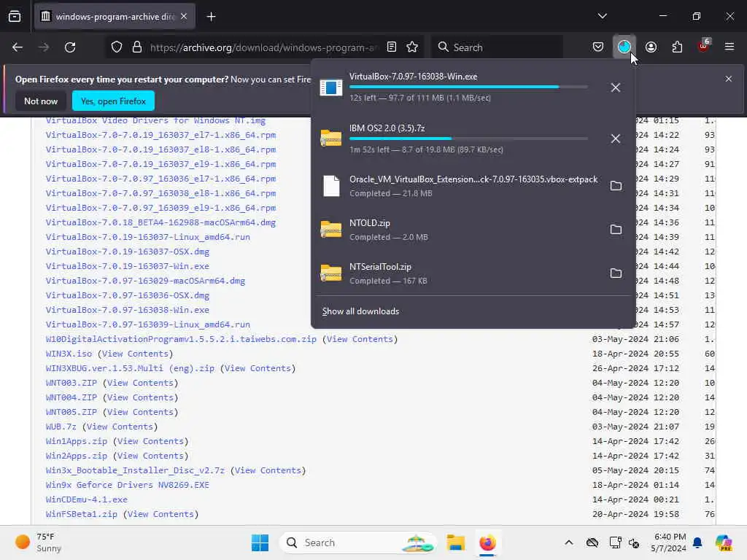Screen dimensions: 747x560
Task: Click Yes, open Firefox button
Action: click(x=113, y=101)
